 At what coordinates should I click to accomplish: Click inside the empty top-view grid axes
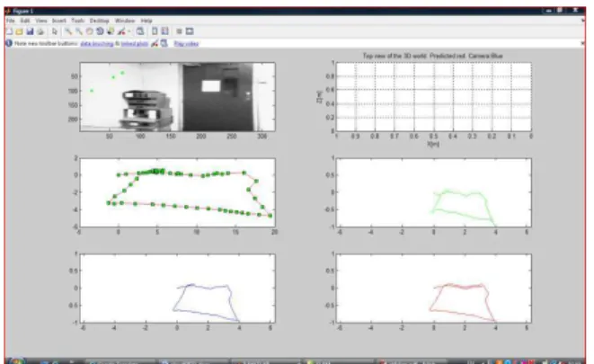point(434,97)
